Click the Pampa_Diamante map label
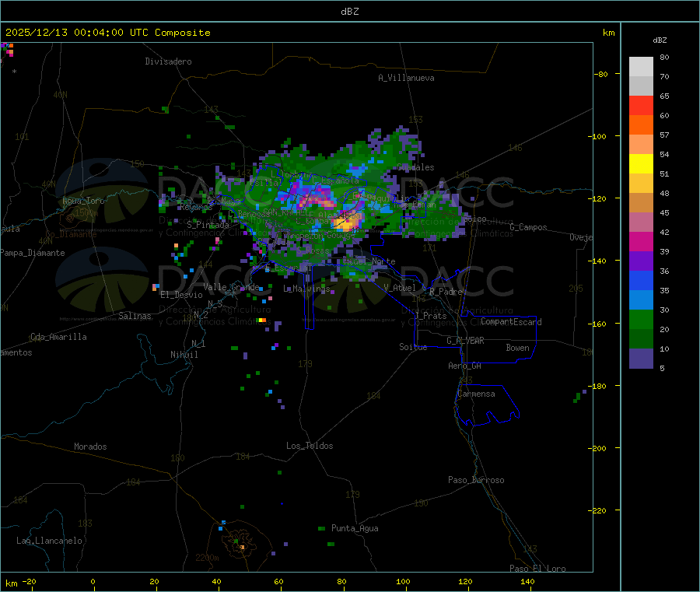700x592 pixels. click(x=32, y=253)
